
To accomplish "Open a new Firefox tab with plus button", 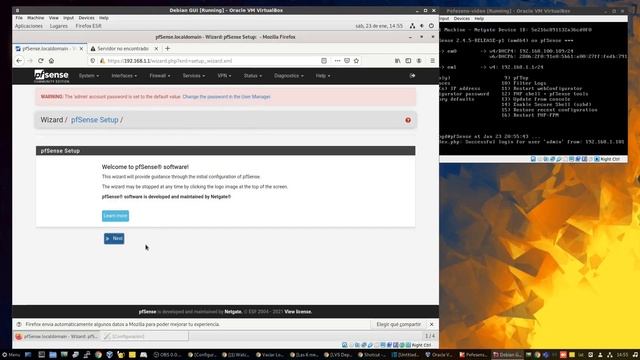I will [167, 48].
